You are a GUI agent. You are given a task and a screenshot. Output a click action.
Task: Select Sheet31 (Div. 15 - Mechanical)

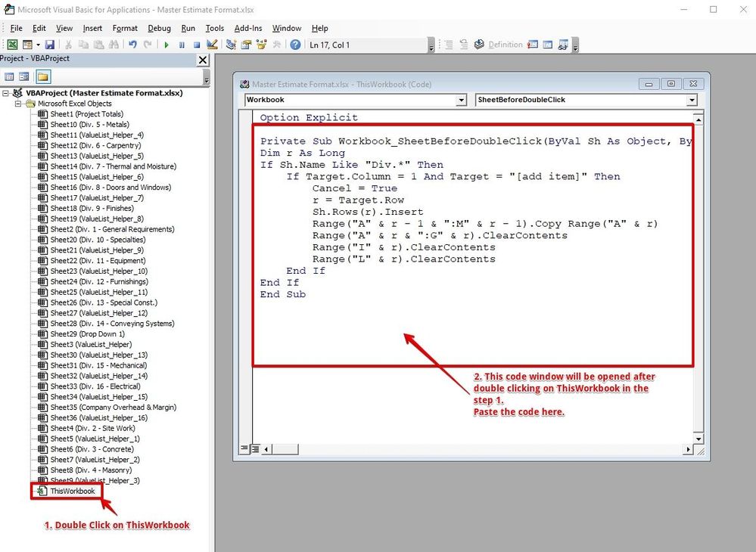point(98,365)
